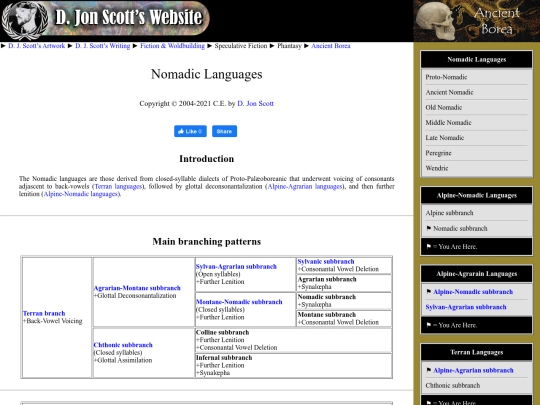Open D. J. Scott's Artwork breadcrumb link
Screen dimensions: 540x405
click(x=37, y=46)
